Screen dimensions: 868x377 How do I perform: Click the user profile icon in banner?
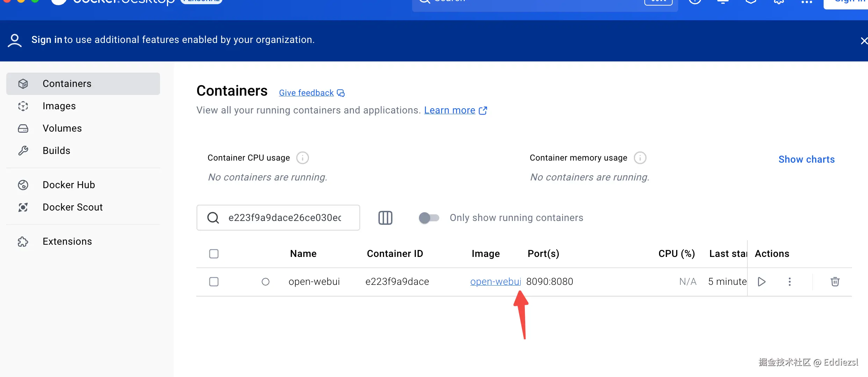click(x=15, y=40)
